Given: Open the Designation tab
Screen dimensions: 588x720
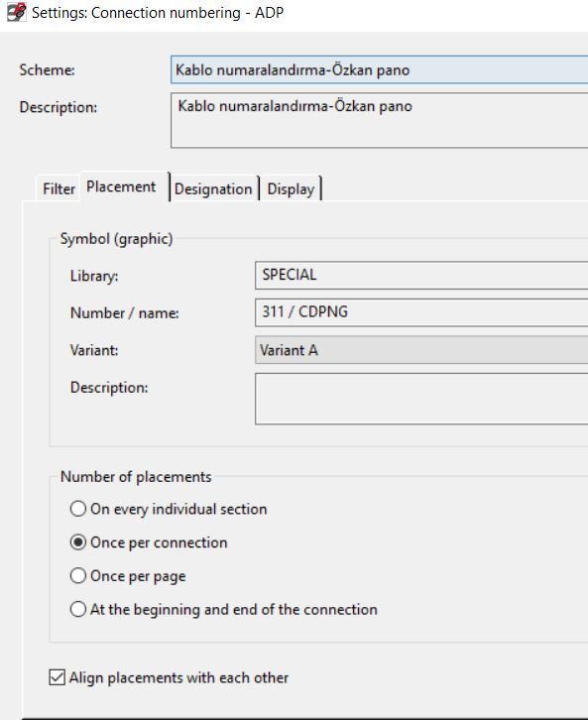Looking at the screenshot, I should pyautogui.click(x=213, y=188).
